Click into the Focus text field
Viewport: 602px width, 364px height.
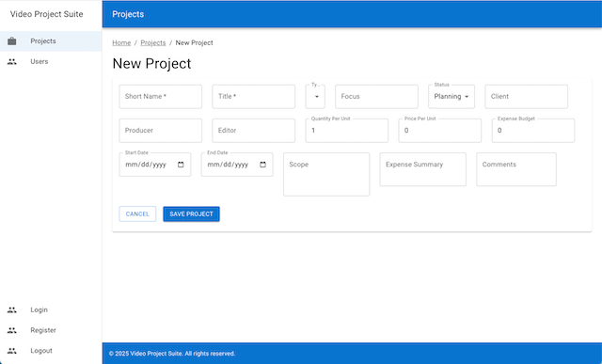pyautogui.click(x=376, y=97)
